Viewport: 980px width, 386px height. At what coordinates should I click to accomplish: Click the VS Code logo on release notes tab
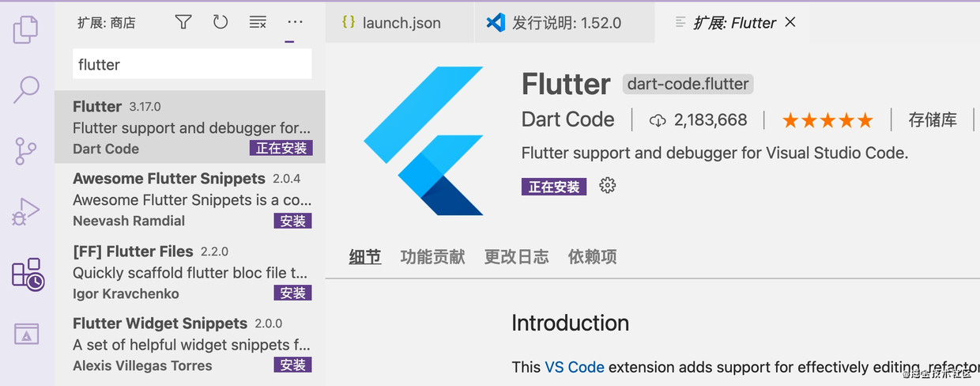(496, 22)
